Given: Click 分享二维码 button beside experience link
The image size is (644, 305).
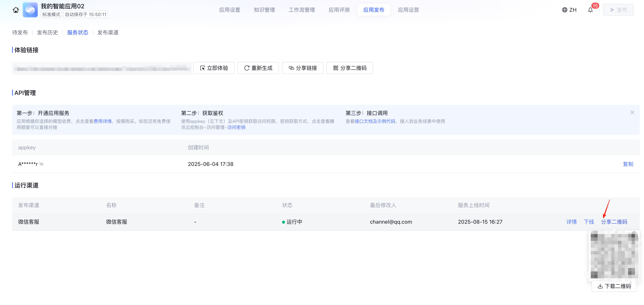Looking at the screenshot, I should tap(350, 68).
